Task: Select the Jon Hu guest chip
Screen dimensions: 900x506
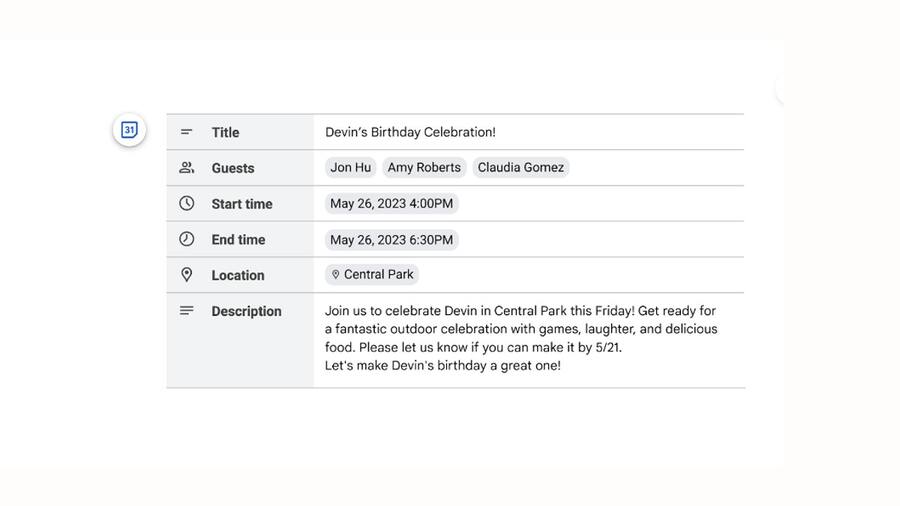Action: click(x=351, y=168)
